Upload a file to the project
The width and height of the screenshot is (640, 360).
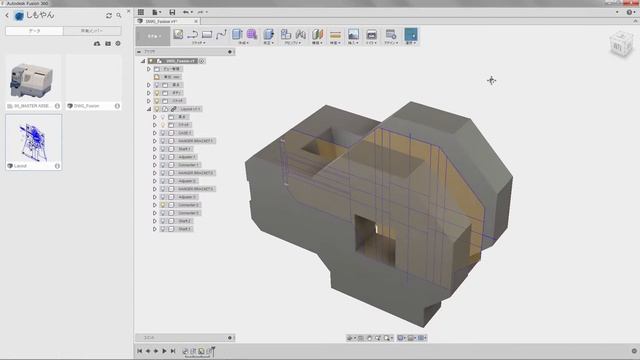(x=97, y=43)
